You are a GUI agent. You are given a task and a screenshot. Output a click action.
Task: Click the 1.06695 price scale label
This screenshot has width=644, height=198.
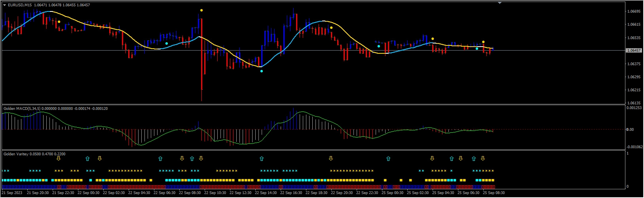point(635,11)
